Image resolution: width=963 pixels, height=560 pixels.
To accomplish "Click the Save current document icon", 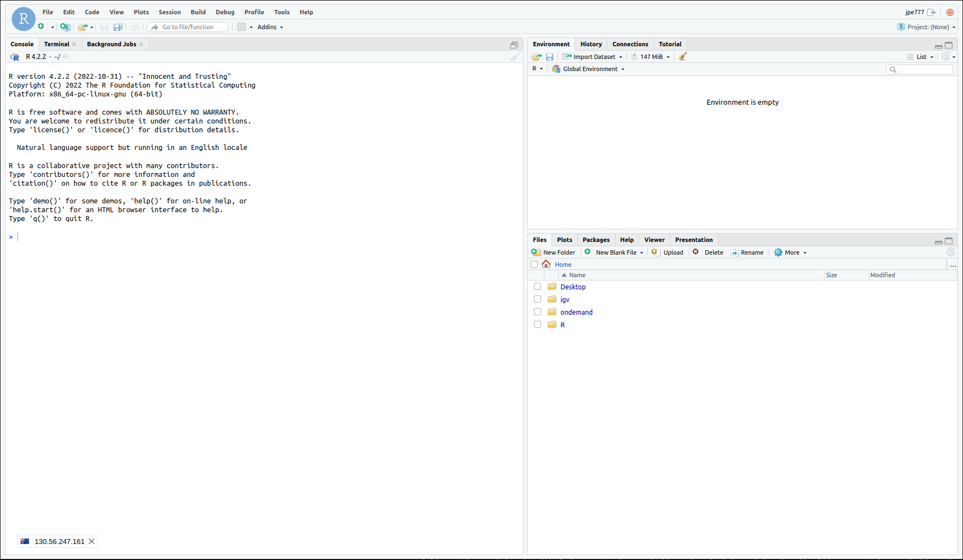I will 104,27.
